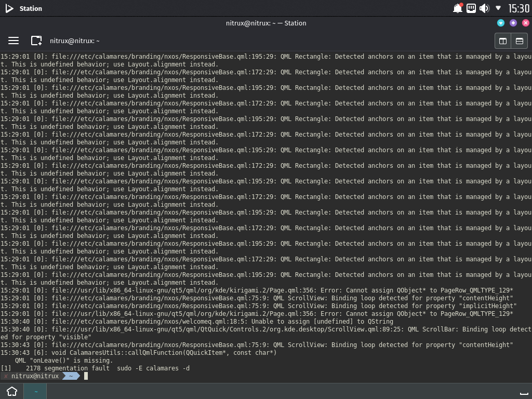The height and width of the screenshot is (399, 532).
Task: Click the Station label in top panel
Action: point(31,8)
